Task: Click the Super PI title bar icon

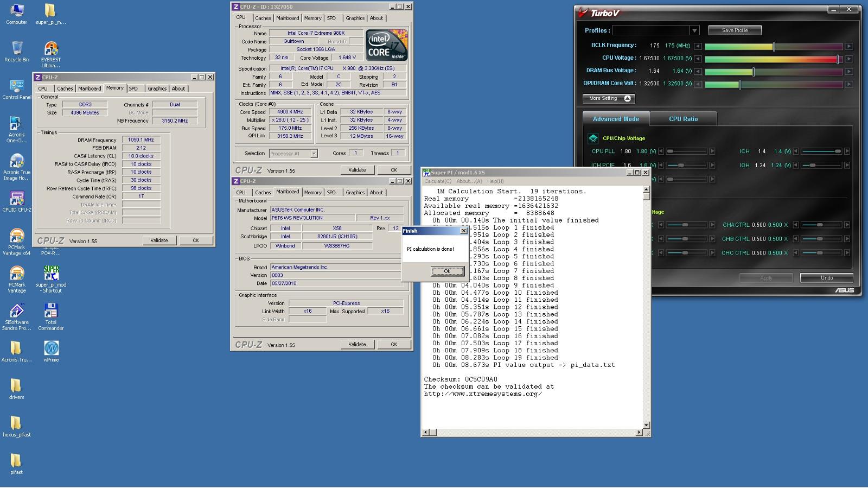Action: click(426, 172)
